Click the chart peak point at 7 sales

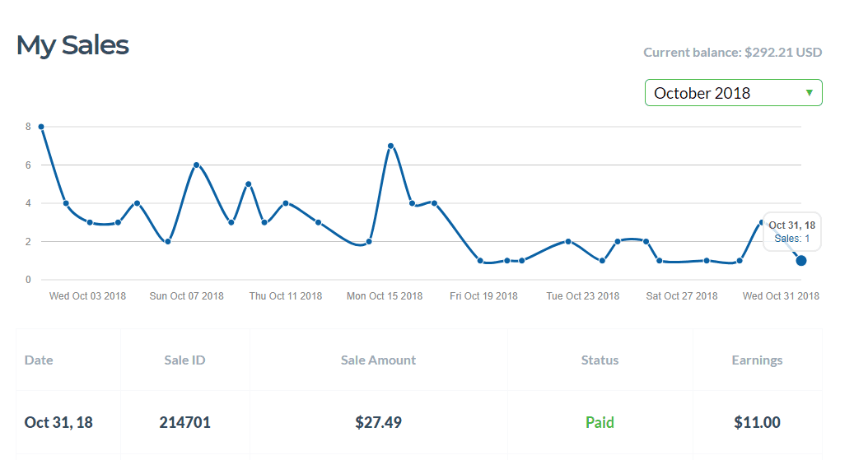click(391, 146)
